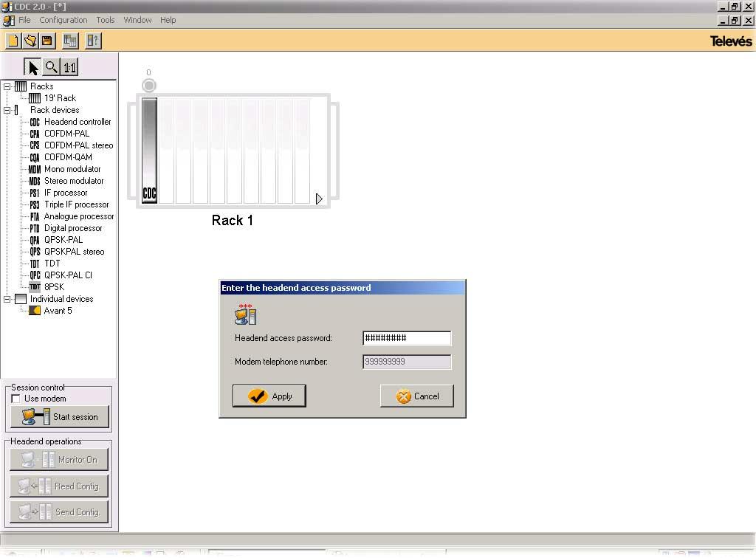Screen dimensions: 756x558
Task: Click the Rack 1 label
Action: point(232,220)
